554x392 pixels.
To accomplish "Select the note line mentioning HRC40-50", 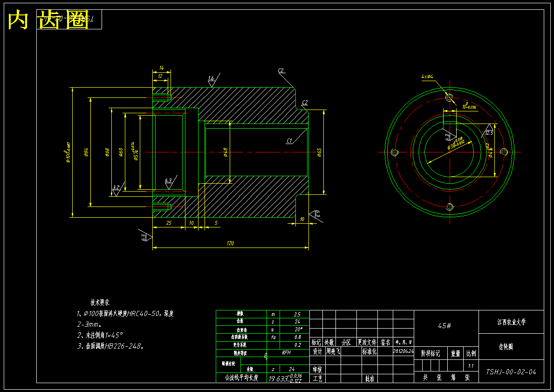I will click(125, 314).
